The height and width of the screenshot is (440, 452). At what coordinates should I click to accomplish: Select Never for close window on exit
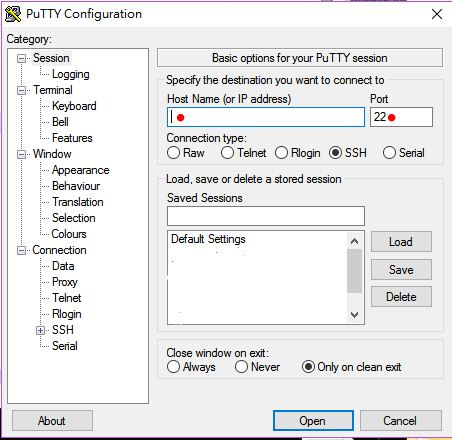click(x=241, y=367)
